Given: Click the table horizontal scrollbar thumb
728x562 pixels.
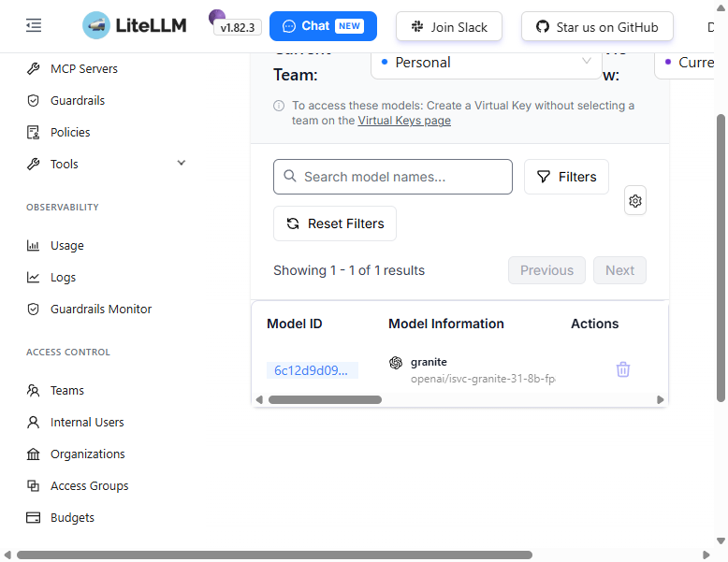Looking at the screenshot, I should pos(325,400).
